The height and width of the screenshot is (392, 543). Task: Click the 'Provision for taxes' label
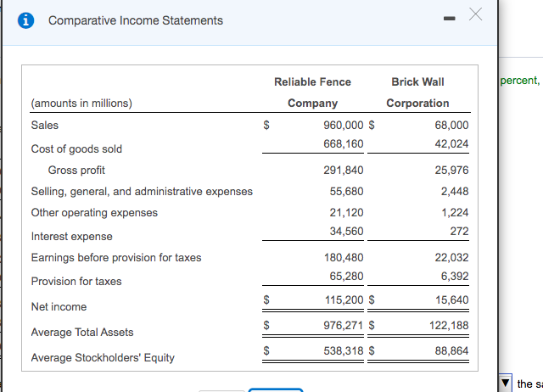click(x=76, y=281)
